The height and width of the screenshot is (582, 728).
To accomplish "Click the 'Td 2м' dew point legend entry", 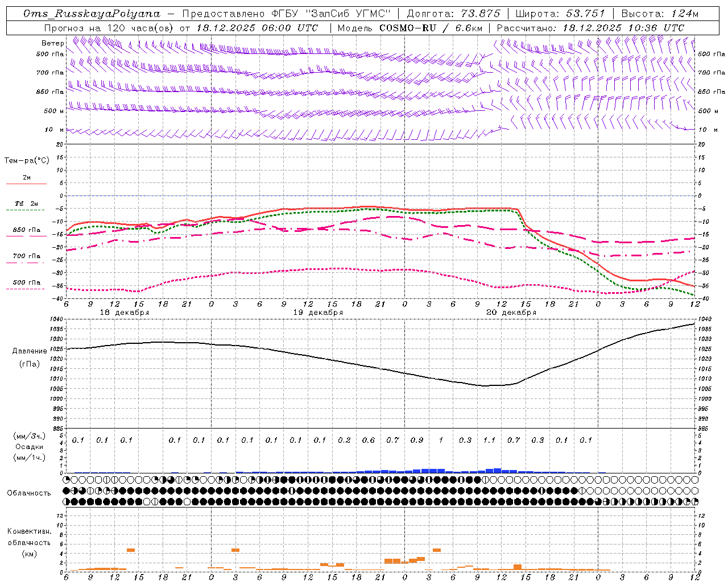I will 27,203.
